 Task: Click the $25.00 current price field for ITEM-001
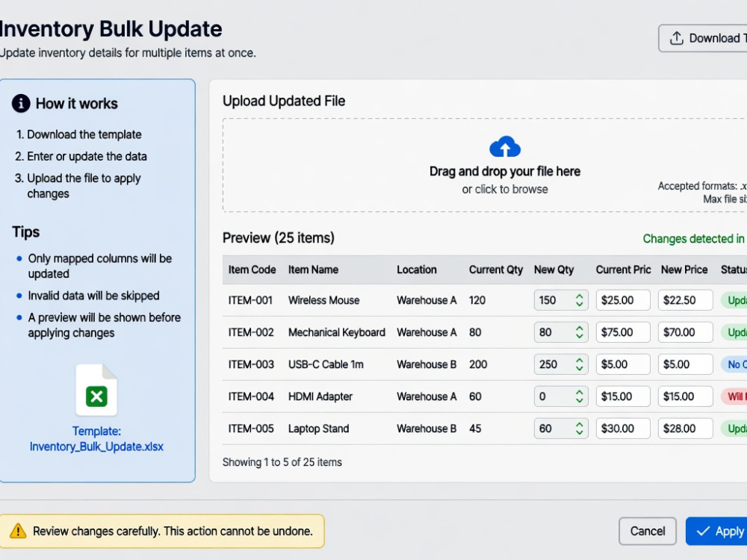click(x=623, y=300)
